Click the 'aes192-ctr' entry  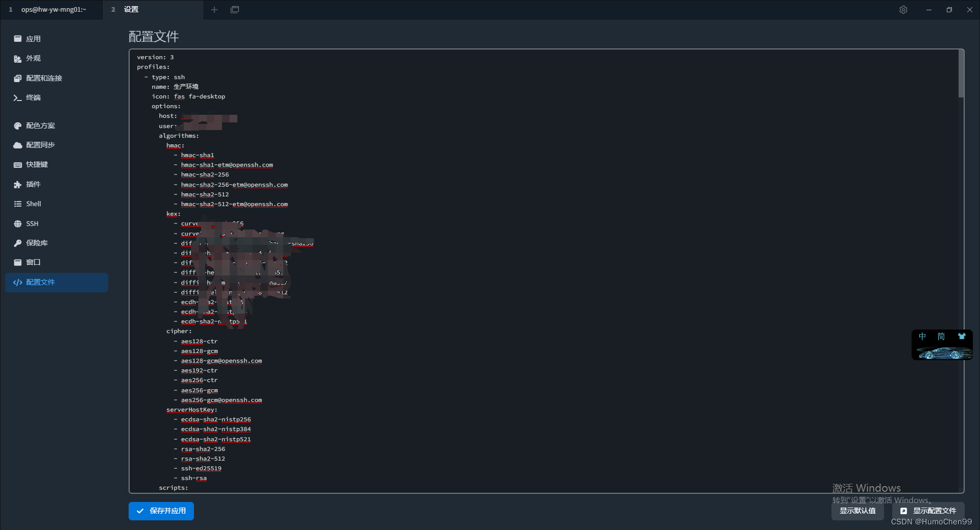coord(199,370)
